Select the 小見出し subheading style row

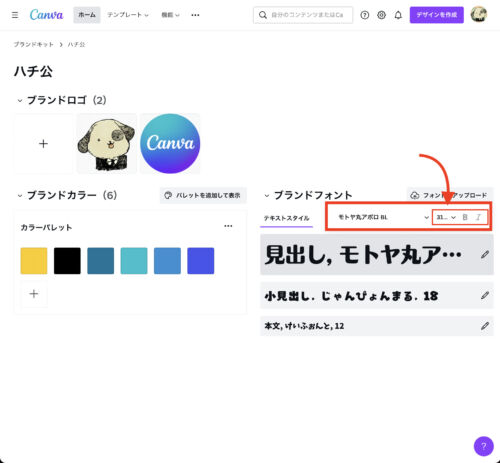377,295
